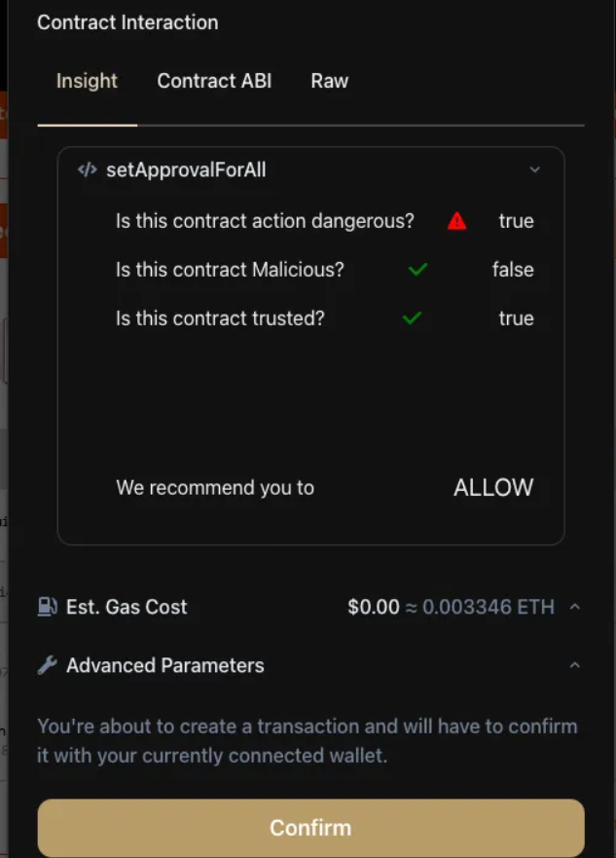The height and width of the screenshot is (858, 616).
Task: Click the $0.00 gas price value
Action: 374,607
